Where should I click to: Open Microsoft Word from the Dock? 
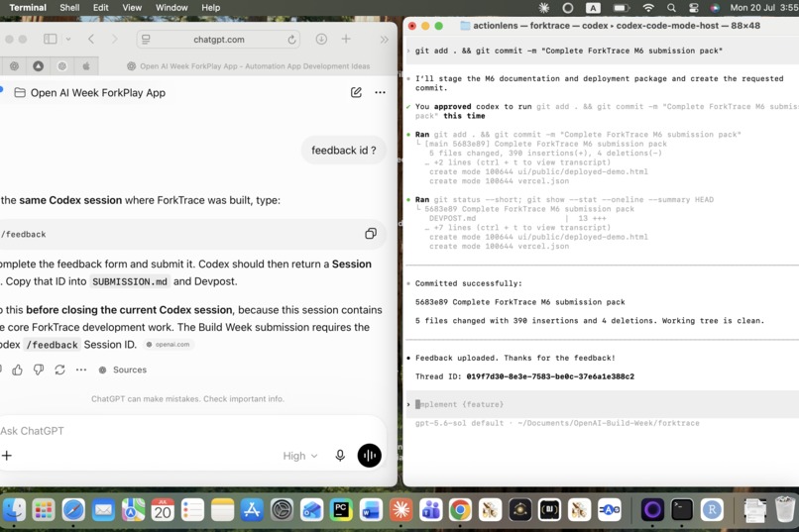tap(371, 509)
